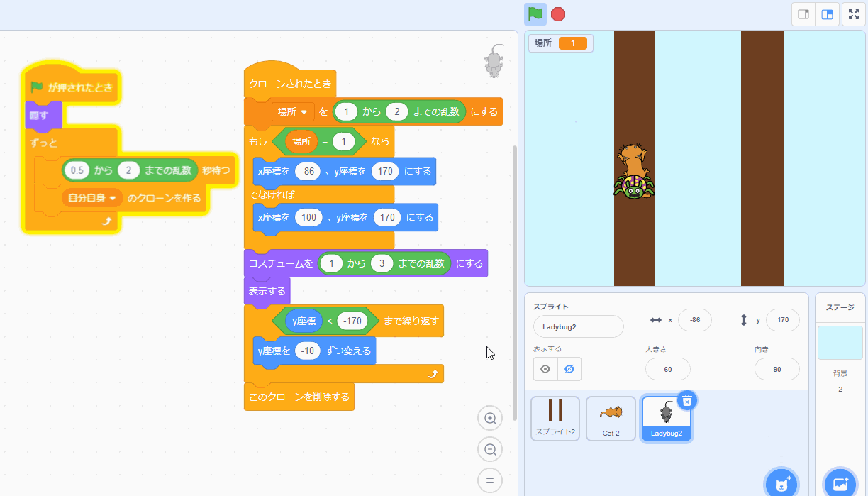Reset workspace zoom to default
This screenshot has height=496, width=868.
[x=489, y=480]
